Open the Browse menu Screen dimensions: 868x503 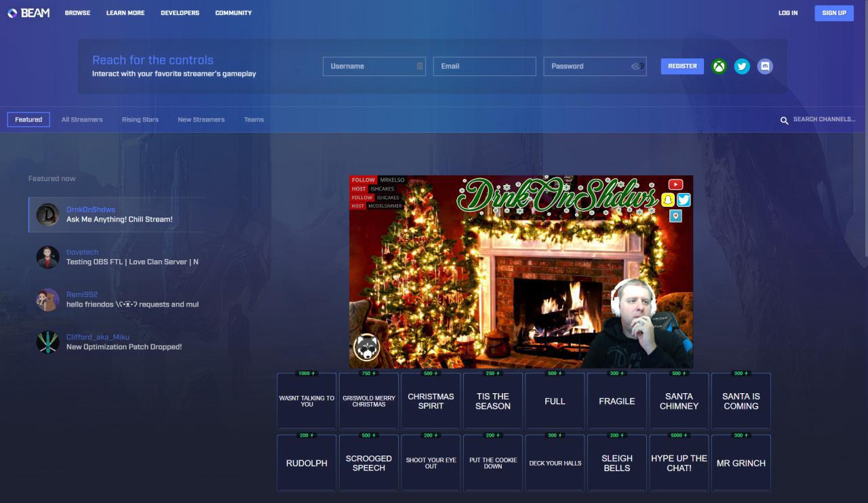(77, 13)
